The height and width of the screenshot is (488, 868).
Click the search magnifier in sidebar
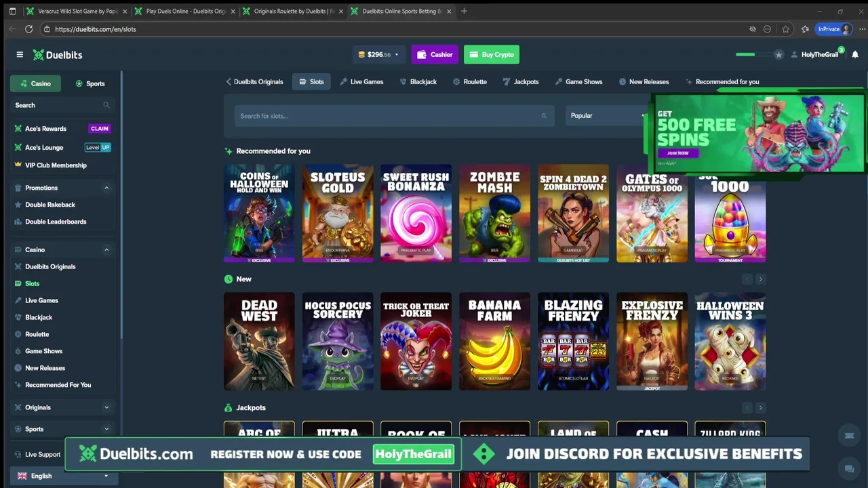pos(106,105)
